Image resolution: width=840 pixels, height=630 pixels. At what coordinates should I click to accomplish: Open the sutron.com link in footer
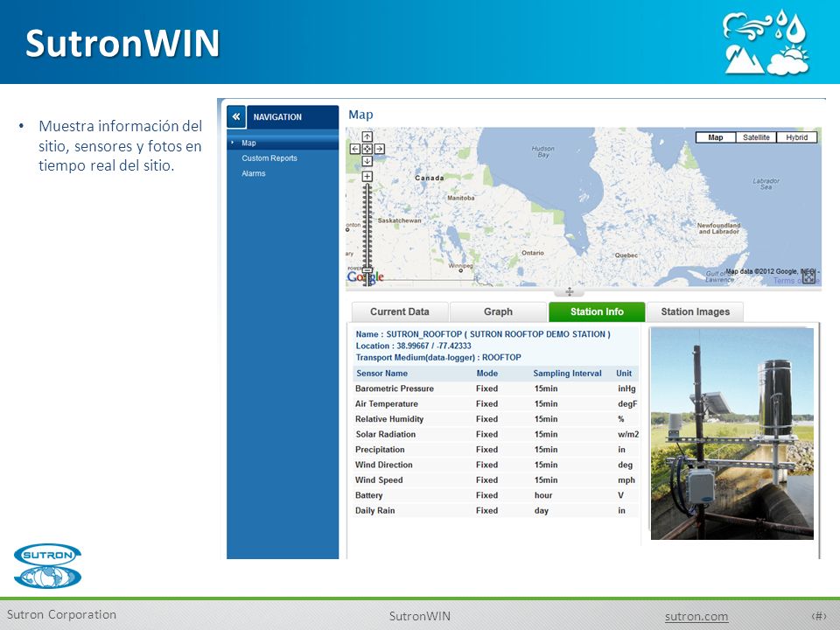pos(696,616)
